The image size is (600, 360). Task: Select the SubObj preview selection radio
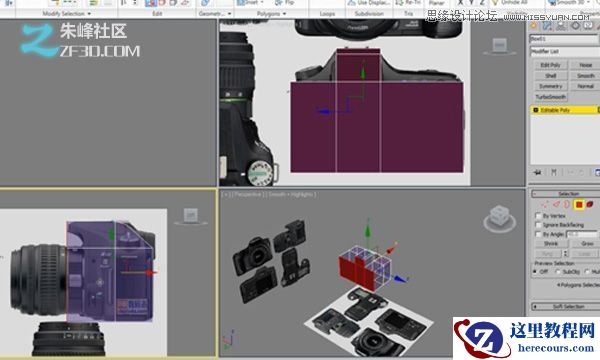pos(558,272)
